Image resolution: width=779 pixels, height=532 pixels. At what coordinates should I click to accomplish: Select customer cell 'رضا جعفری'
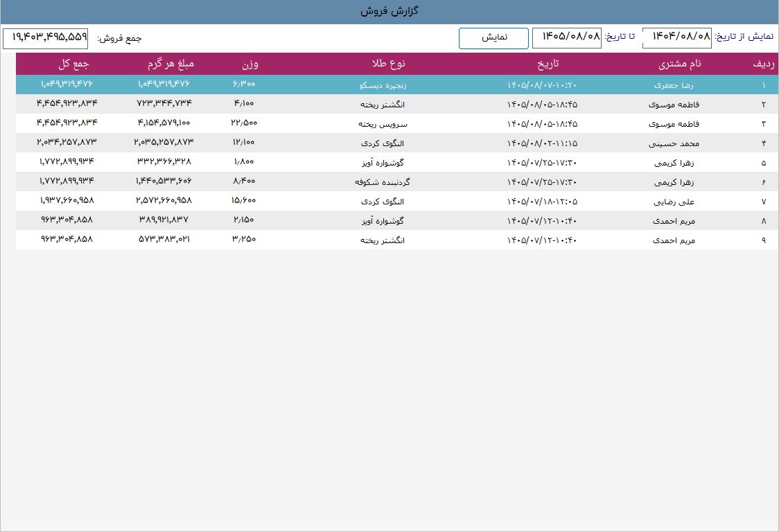674,85
